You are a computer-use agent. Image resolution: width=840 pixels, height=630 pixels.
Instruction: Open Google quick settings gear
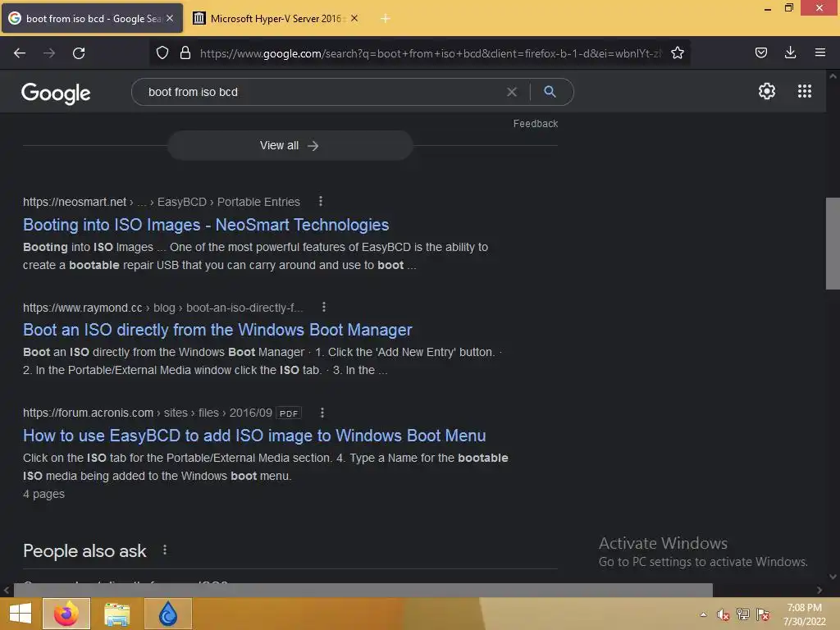click(767, 91)
